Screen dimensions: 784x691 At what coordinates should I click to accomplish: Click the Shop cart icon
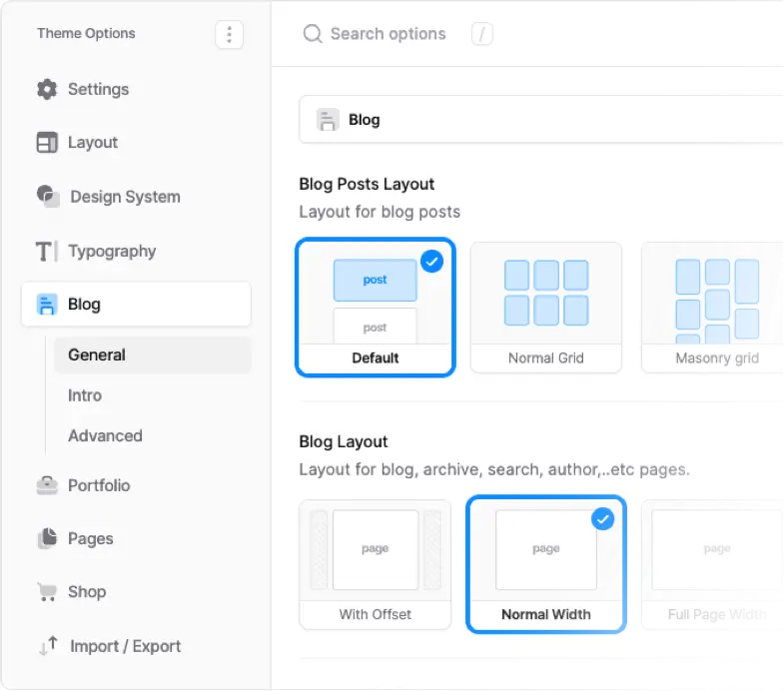[47, 592]
